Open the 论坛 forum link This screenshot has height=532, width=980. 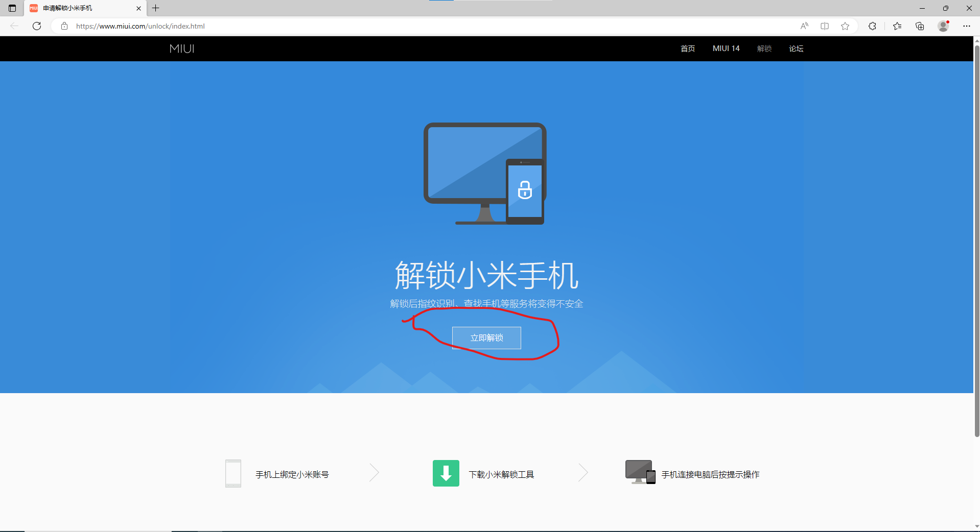796,49
